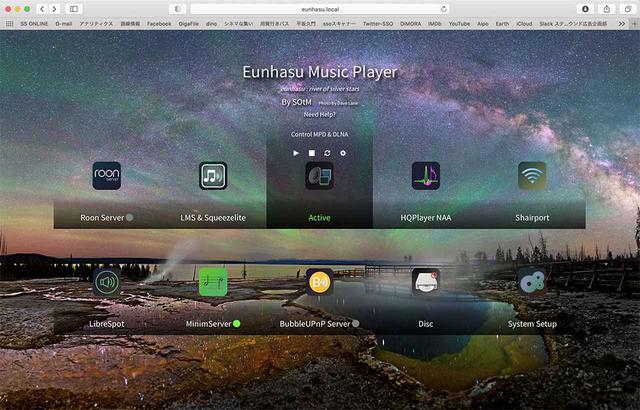
Task: Open the IMDb bookmark
Action: coord(435,24)
